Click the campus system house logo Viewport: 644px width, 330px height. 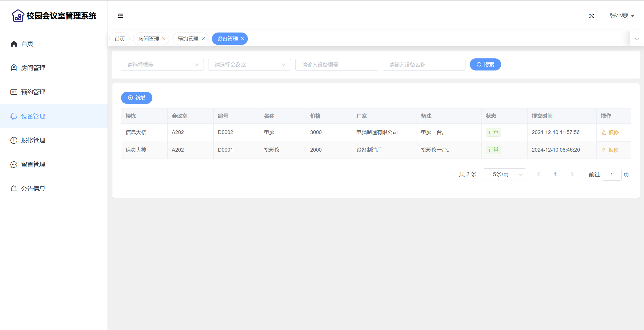[x=18, y=16]
